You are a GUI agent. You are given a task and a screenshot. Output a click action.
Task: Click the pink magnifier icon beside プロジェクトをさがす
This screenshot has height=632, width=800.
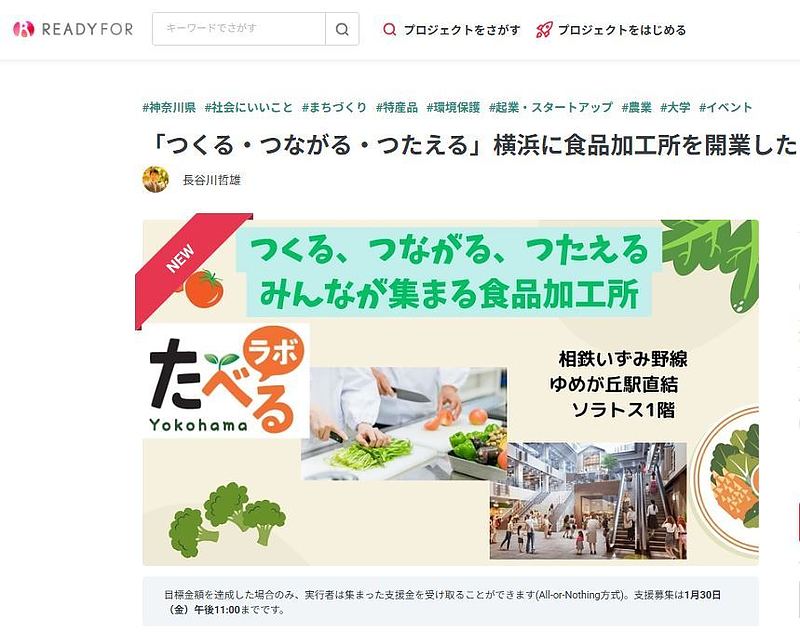[389, 30]
